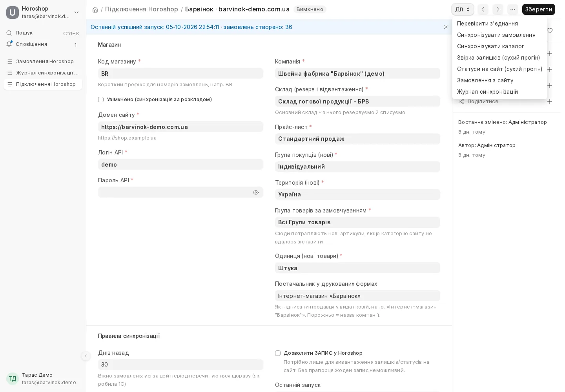Add share via plus next to Поділитися

click(x=550, y=102)
